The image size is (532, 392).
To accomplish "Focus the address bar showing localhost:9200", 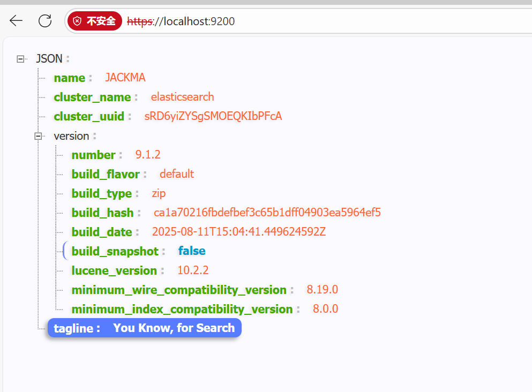I will click(298, 21).
